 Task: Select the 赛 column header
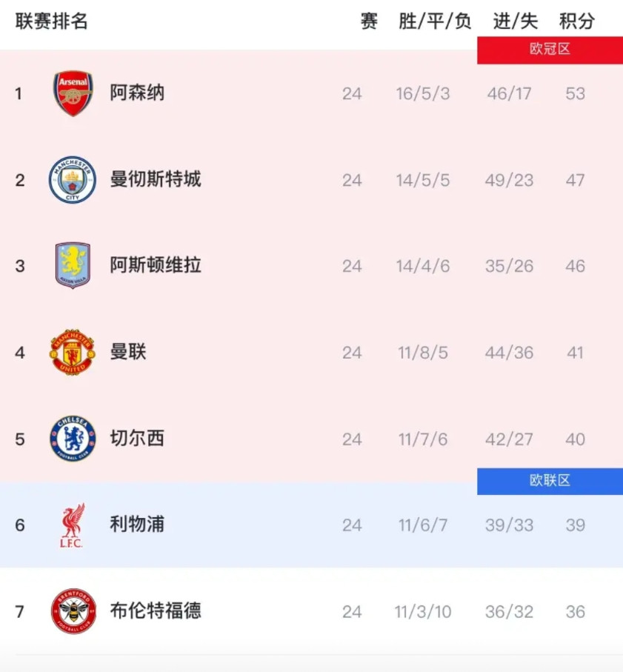(368, 21)
